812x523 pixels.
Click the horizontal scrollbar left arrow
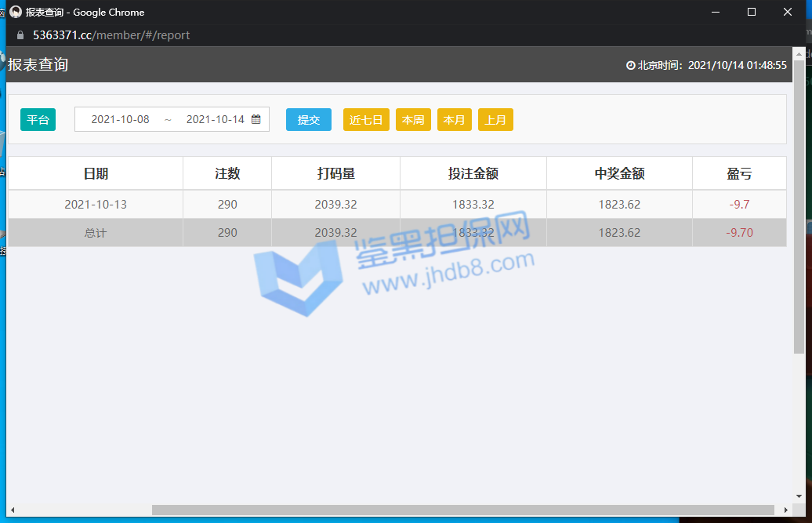(x=13, y=510)
